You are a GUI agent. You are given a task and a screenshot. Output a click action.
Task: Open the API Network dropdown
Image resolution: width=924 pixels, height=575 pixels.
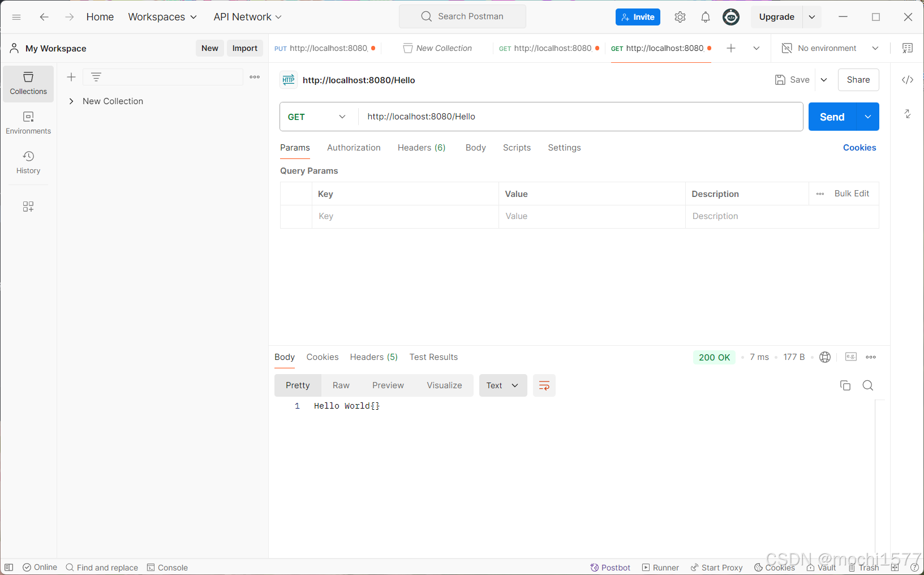click(x=247, y=17)
